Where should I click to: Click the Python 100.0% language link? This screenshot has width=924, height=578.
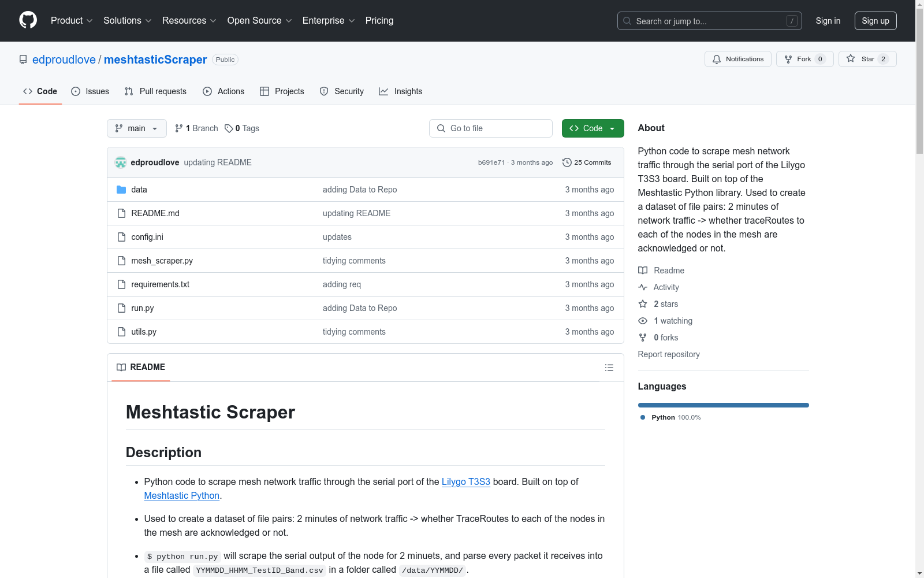(670, 417)
